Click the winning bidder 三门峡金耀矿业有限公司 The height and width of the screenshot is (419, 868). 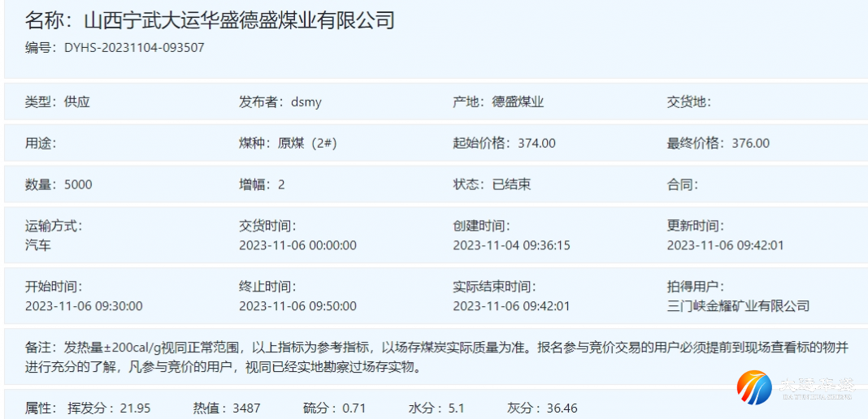(x=739, y=305)
